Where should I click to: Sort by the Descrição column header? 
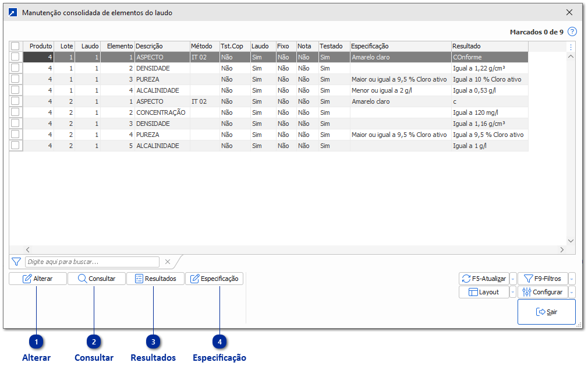[x=162, y=46]
